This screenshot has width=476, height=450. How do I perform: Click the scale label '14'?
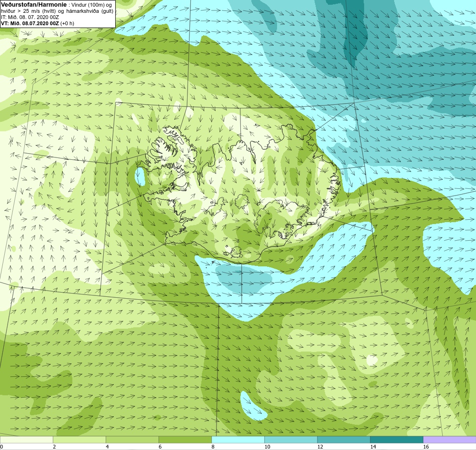pyautogui.click(x=373, y=447)
